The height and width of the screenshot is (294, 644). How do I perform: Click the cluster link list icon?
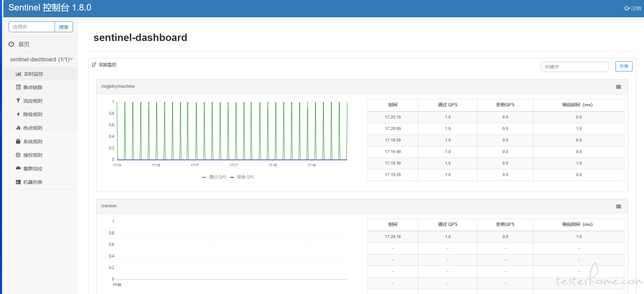[x=18, y=87]
